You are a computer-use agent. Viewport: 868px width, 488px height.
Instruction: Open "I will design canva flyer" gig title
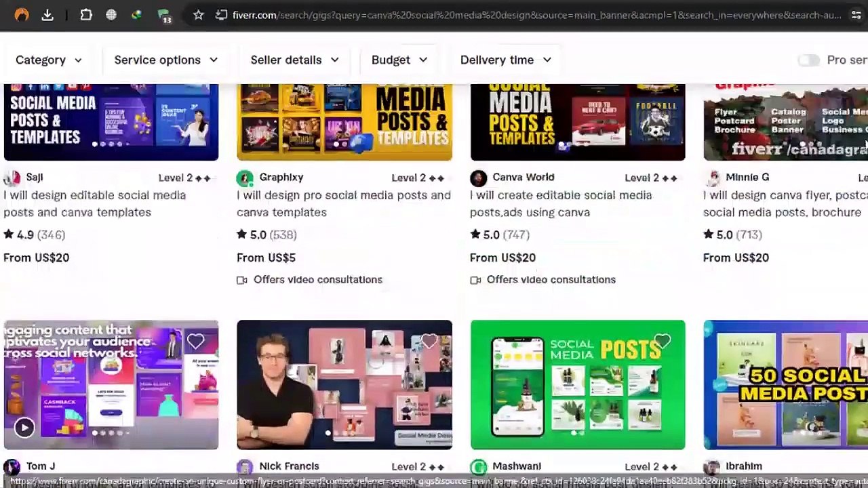coord(785,203)
